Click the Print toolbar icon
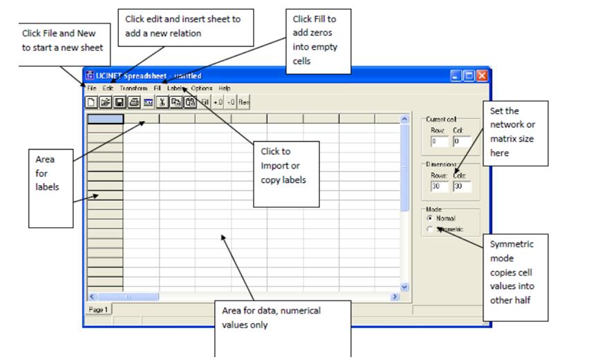 click(x=133, y=102)
